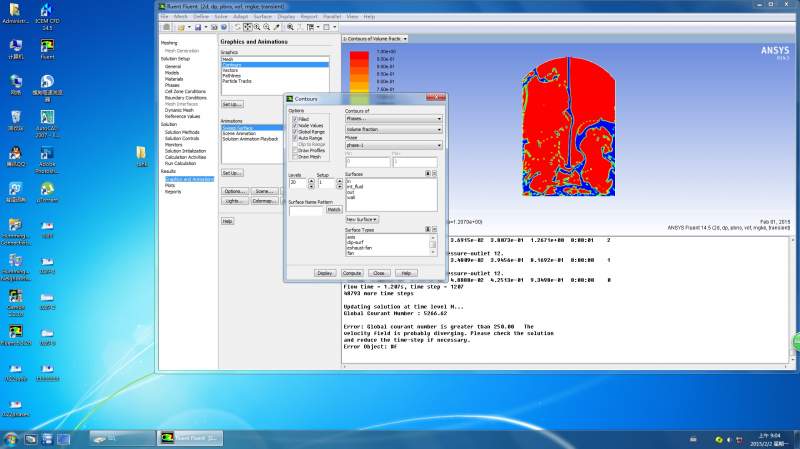Select Boundary Conditions in navigation tree

(x=185, y=97)
